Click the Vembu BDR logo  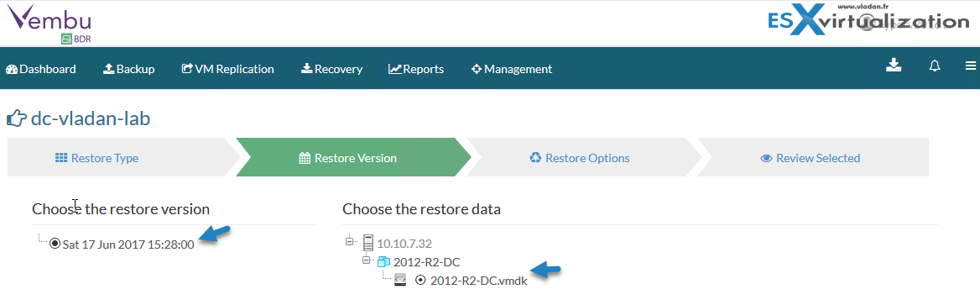[49, 24]
